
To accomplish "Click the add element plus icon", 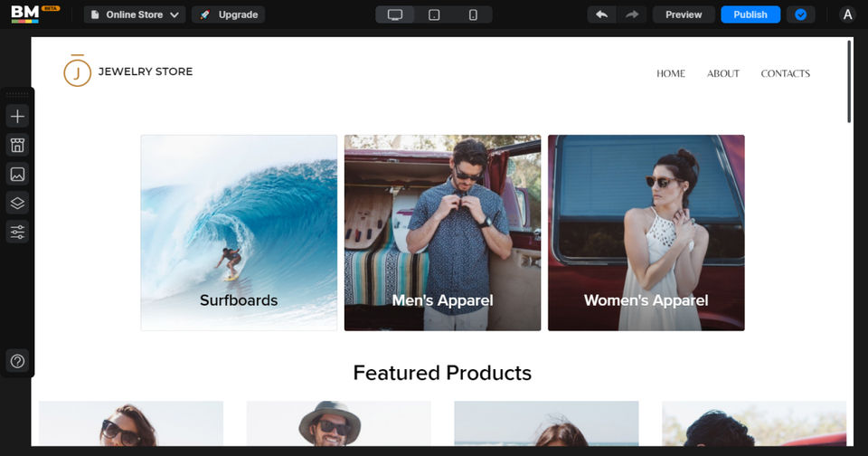I will click(x=17, y=116).
